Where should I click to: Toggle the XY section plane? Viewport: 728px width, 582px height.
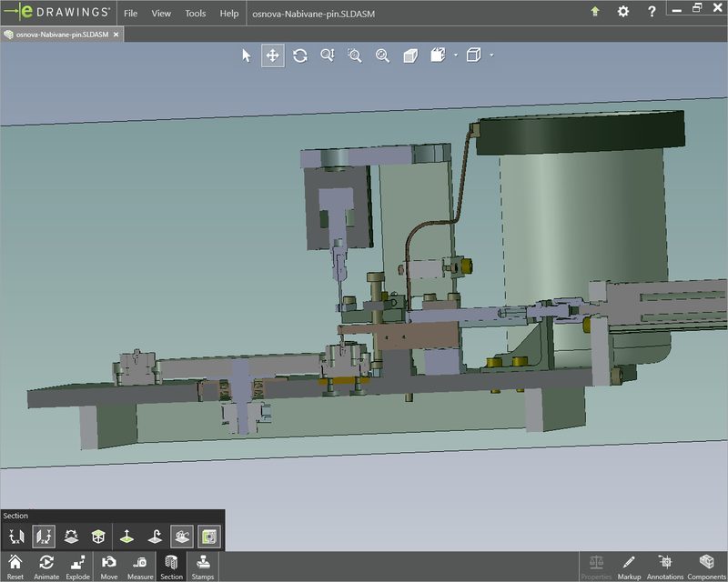(15, 536)
